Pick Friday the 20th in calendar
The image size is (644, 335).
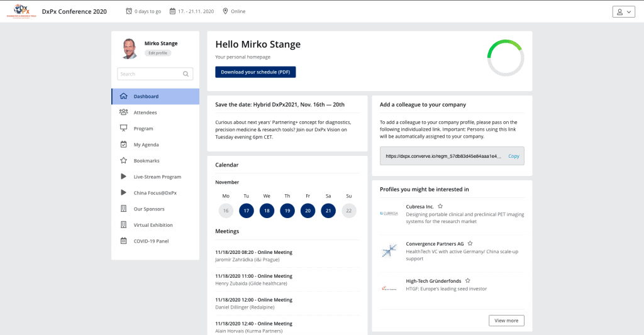pyautogui.click(x=308, y=211)
